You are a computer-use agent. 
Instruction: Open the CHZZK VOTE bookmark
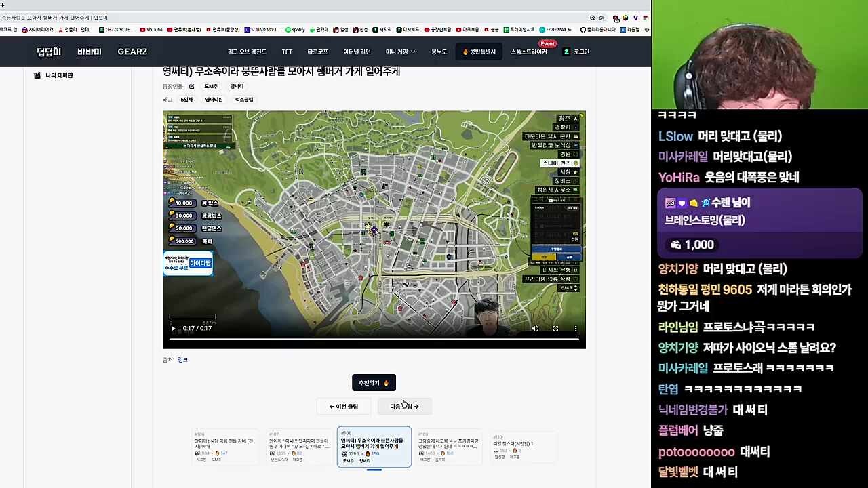pyautogui.click(x=115, y=30)
